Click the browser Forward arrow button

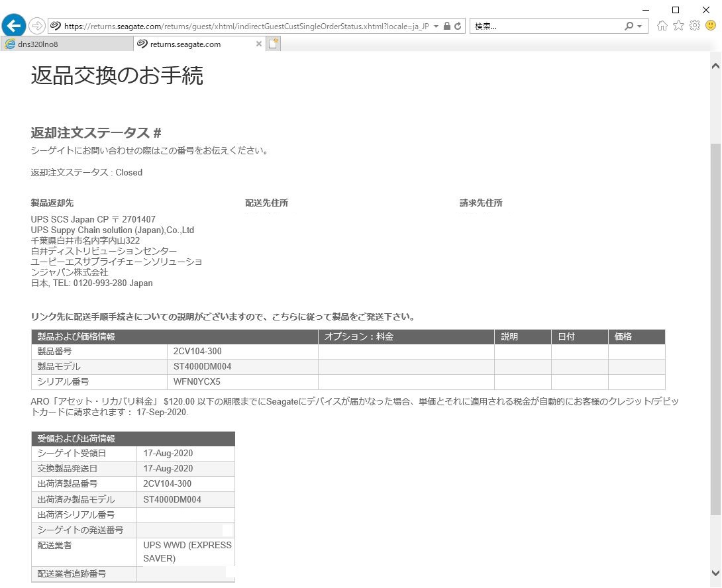click(37, 26)
